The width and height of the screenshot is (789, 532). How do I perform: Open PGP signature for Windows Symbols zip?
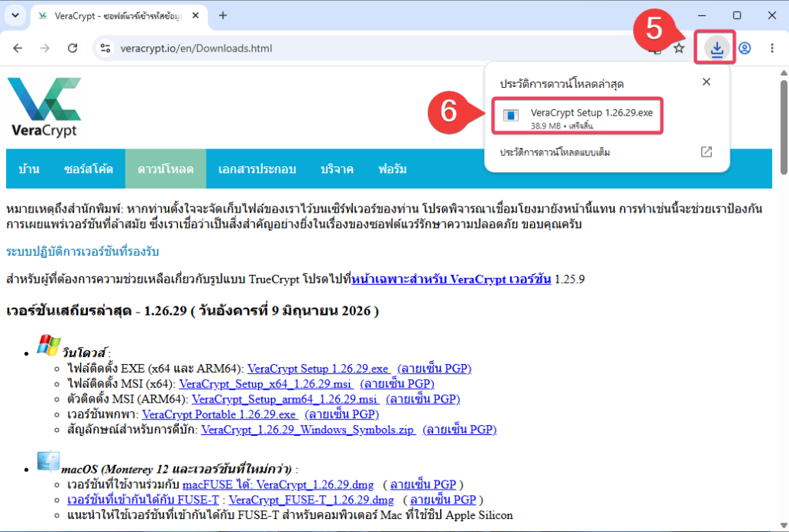pos(459,430)
